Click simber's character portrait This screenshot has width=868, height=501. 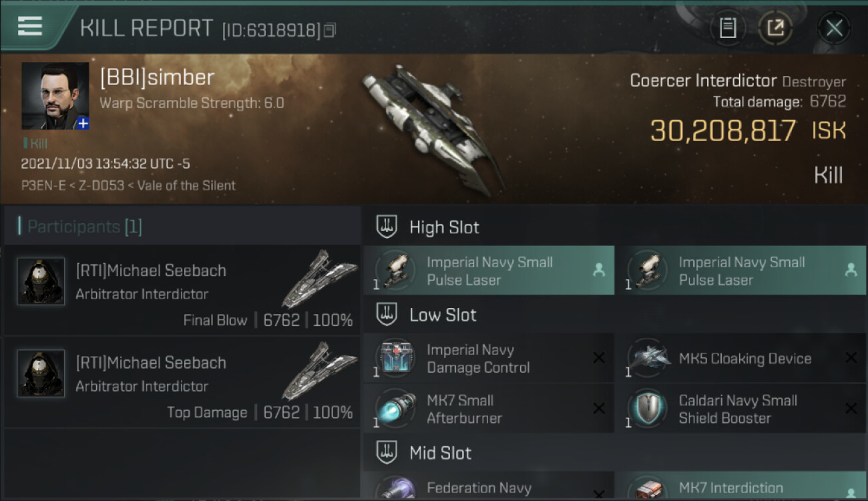click(x=55, y=96)
